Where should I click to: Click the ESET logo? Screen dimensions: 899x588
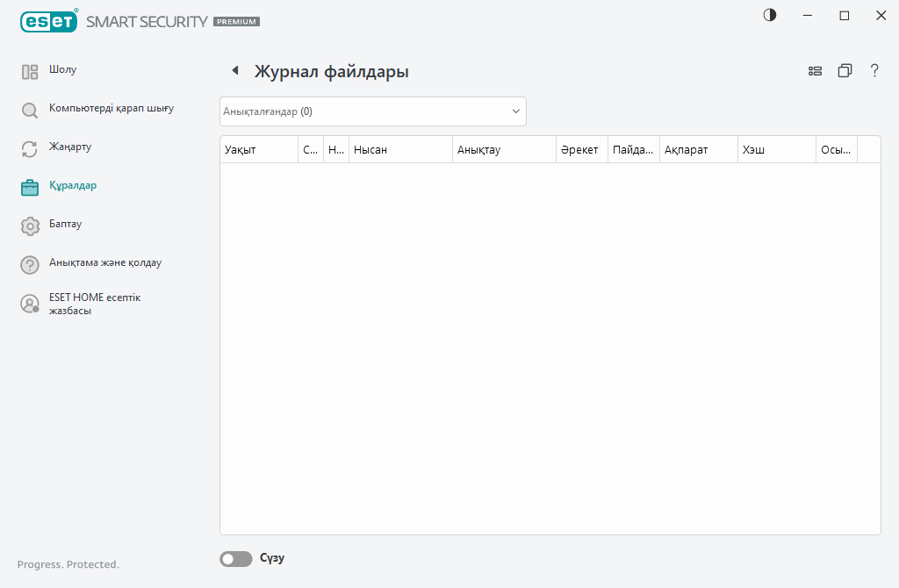(48, 21)
